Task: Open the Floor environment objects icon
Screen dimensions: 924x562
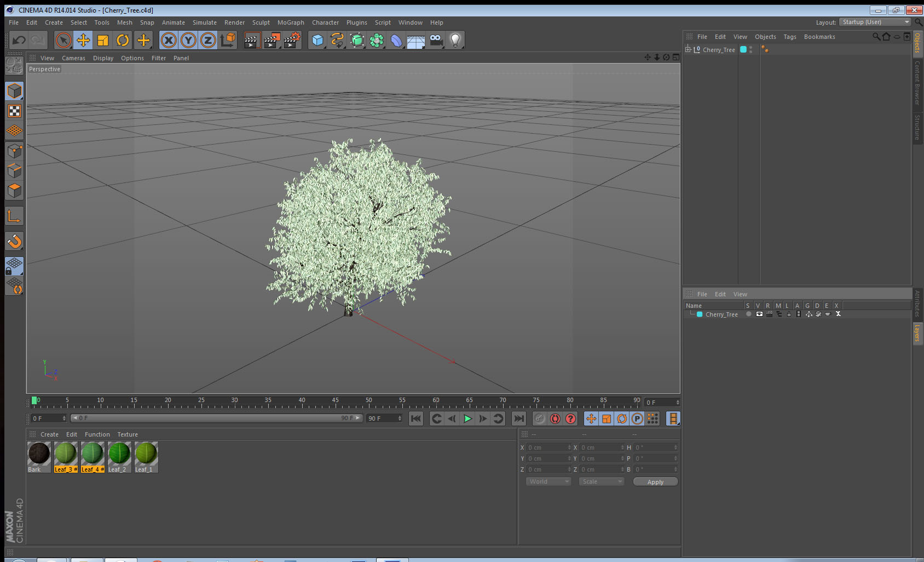Action: [x=416, y=40]
